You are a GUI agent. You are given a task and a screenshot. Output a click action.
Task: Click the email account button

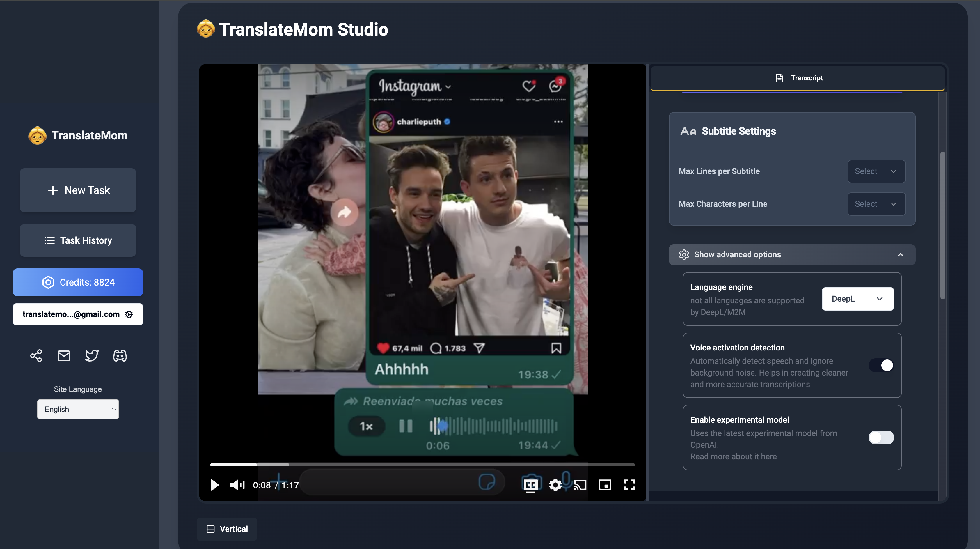(78, 314)
